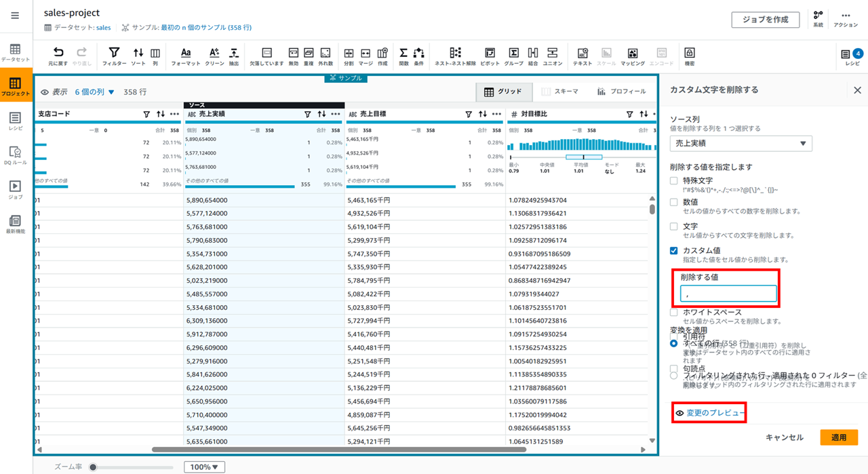Switch to the Grid (グリッド) view tab
Viewport: 868px width, 474px height.
click(x=503, y=92)
